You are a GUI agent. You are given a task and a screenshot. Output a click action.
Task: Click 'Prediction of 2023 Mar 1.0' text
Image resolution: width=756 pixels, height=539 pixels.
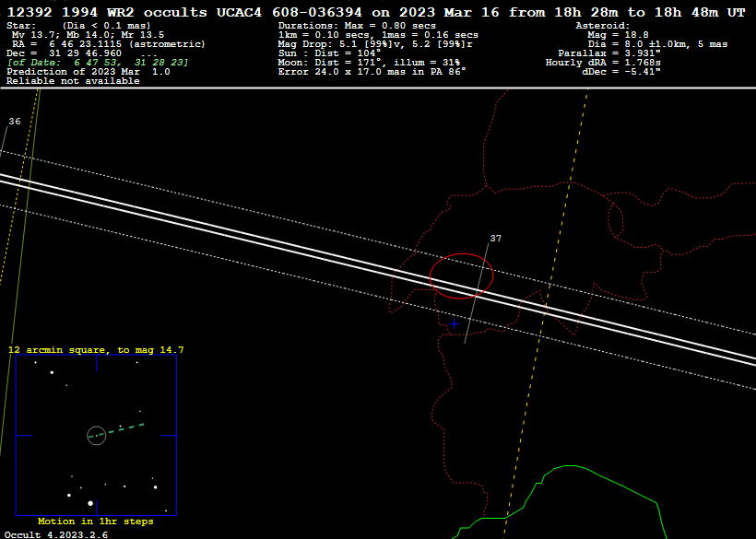pos(89,72)
